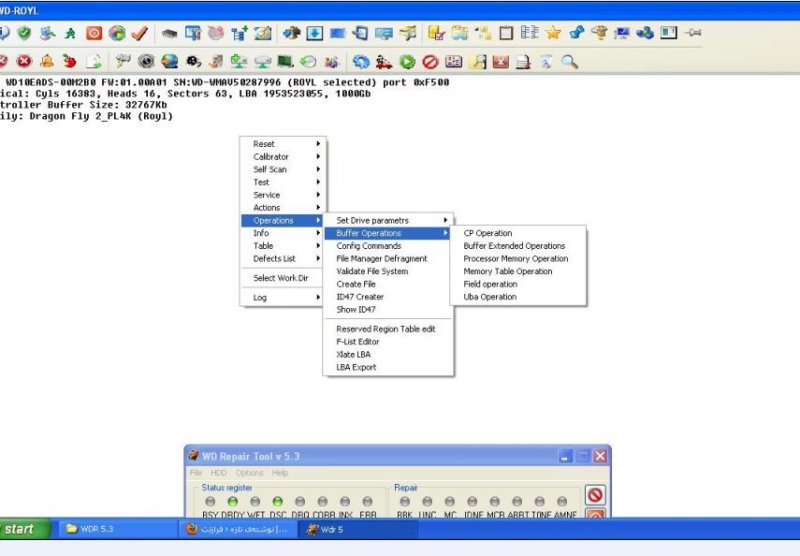Screen dimensions: 800x556
Task: Click the green chalkboard toolbar icon
Action: (x=285, y=62)
